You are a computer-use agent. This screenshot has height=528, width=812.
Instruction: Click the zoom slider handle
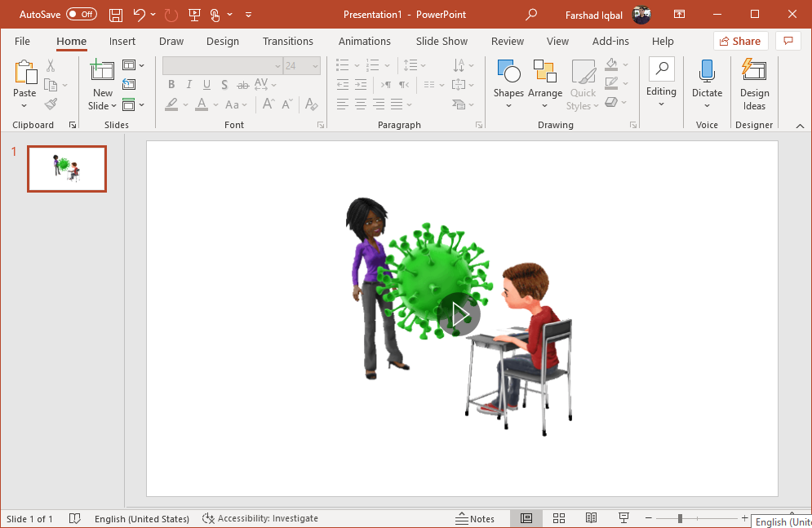coord(680,518)
